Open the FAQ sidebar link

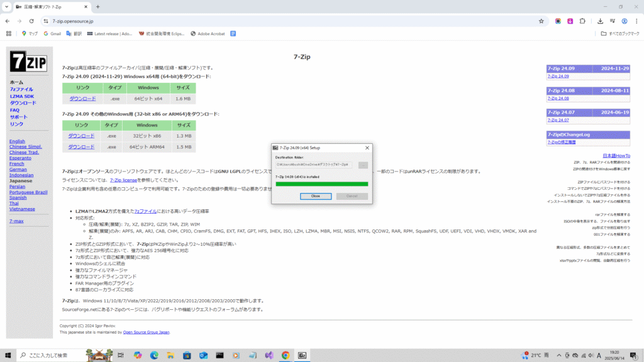click(15, 110)
